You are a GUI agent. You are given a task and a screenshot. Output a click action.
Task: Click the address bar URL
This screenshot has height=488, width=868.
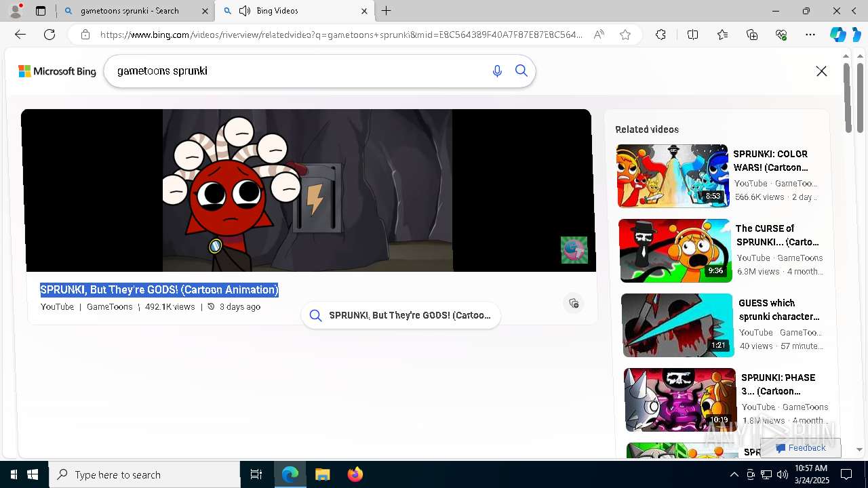[x=341, y=35]
